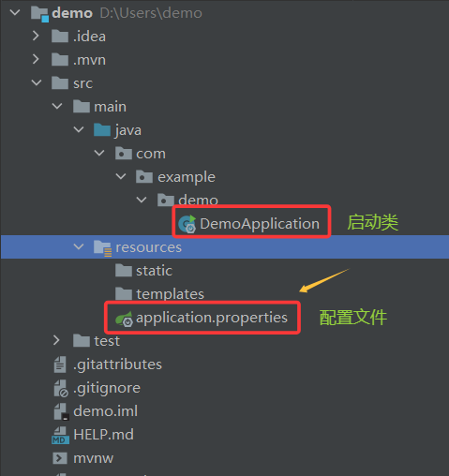Select the static folder
The height and width of the screenshot is (476, 449).
click(143, 271)
